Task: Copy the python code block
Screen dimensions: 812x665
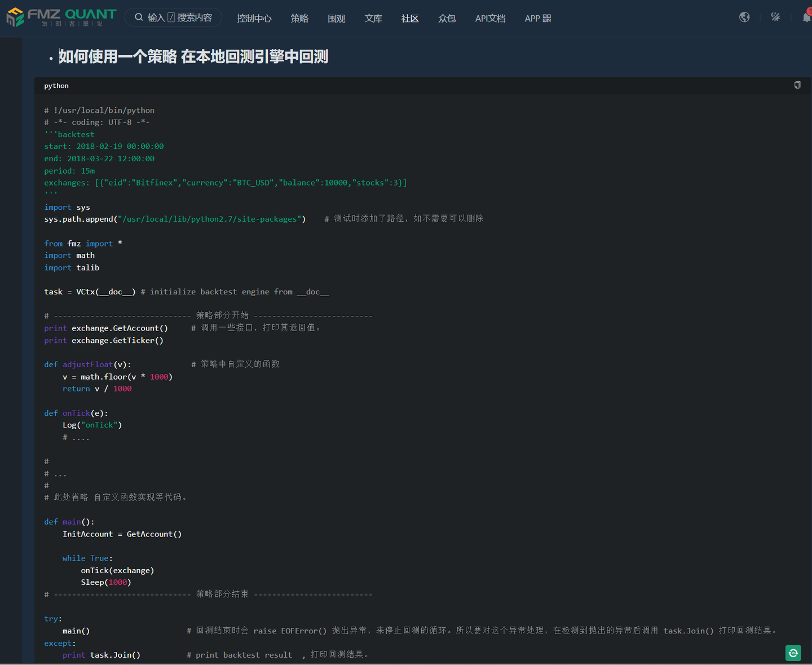Action: (797, 85)
